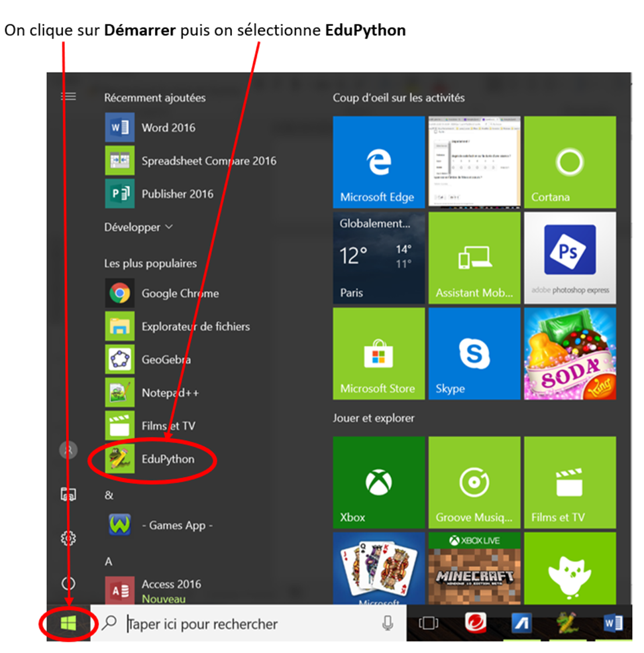Open the Microsoft Edge tile
This screenshot has height=653, width=644.
click(x=378, y=162)
